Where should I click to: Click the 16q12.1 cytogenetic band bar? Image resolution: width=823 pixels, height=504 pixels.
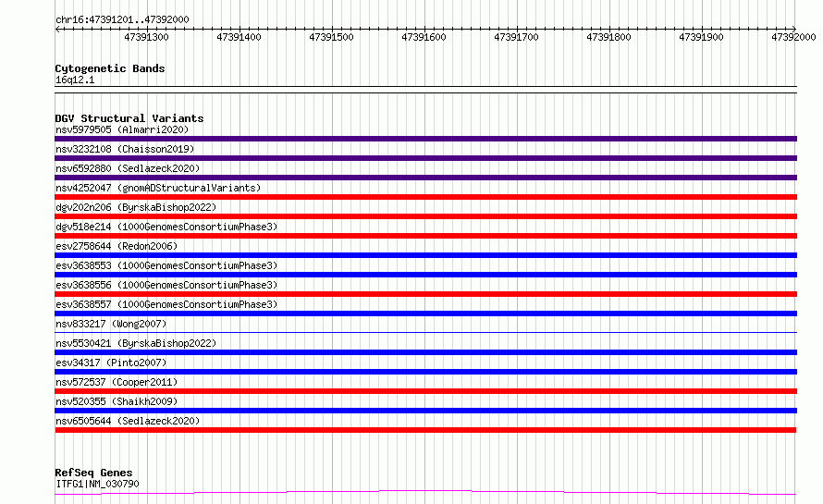425,90
